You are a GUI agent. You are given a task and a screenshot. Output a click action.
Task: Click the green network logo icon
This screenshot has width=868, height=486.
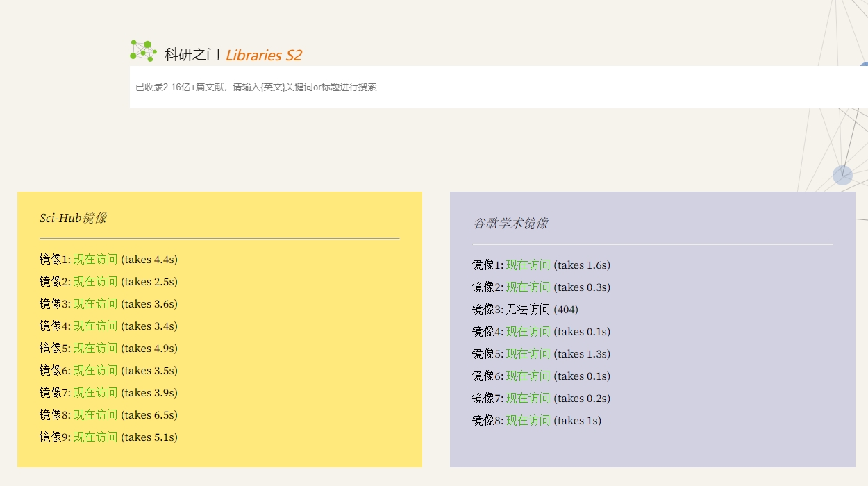143,51
